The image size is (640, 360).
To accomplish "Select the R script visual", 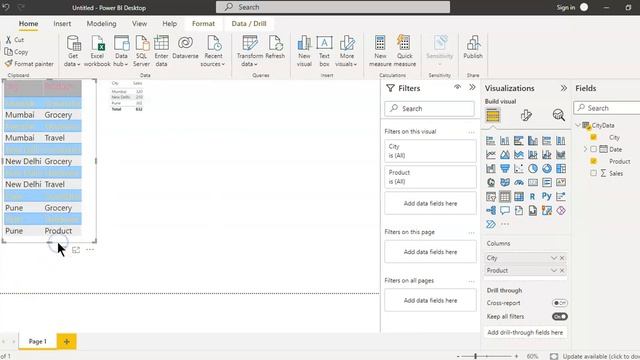I will [533, 197].
